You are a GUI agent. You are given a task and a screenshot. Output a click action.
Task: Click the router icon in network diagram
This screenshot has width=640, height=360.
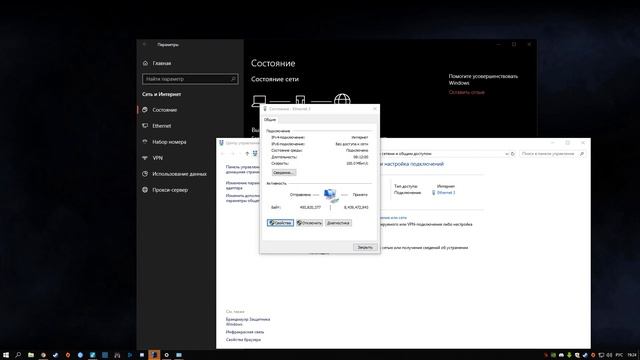[300, 100]
